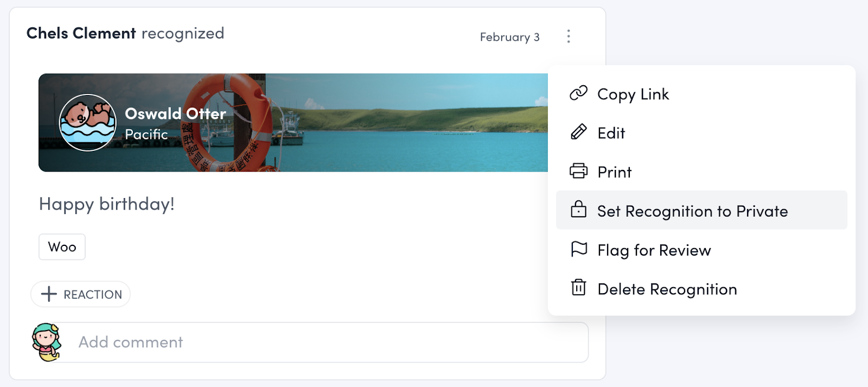Screen dimensions: 868x387
Task: Select Flag for Review
Action: tap(654, 250)
